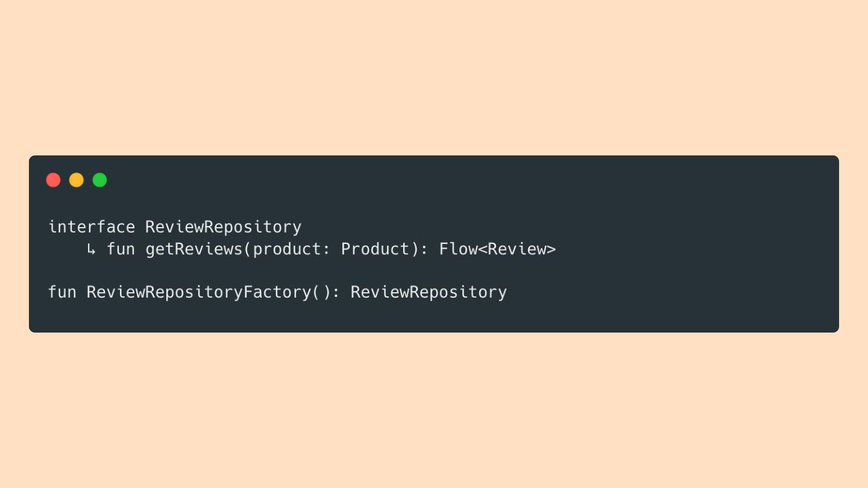Click the ReviewRepositoryFactory function name
This screenshot has height=488, width=868.
point(199,292)
